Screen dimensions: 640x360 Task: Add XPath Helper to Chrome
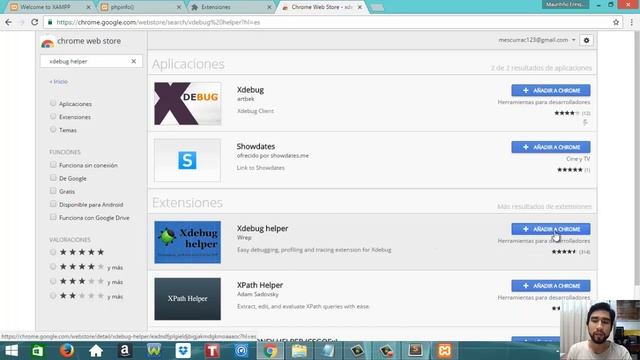pyautogui.click(x=551, y=286)
